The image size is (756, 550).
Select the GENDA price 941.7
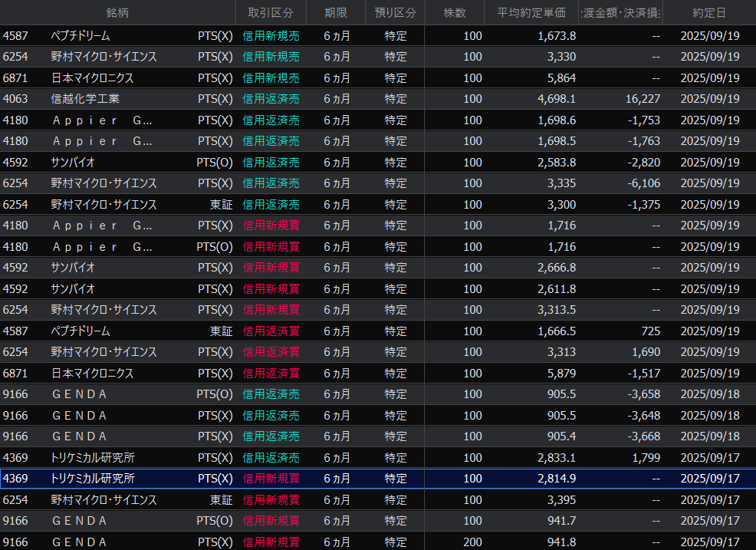coord(562,521)
